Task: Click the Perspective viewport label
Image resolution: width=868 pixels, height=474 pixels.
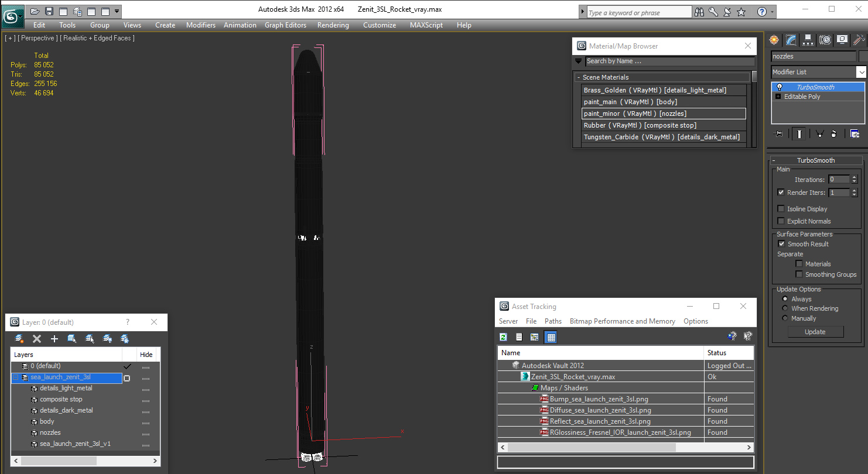Action: pos(39,38)
